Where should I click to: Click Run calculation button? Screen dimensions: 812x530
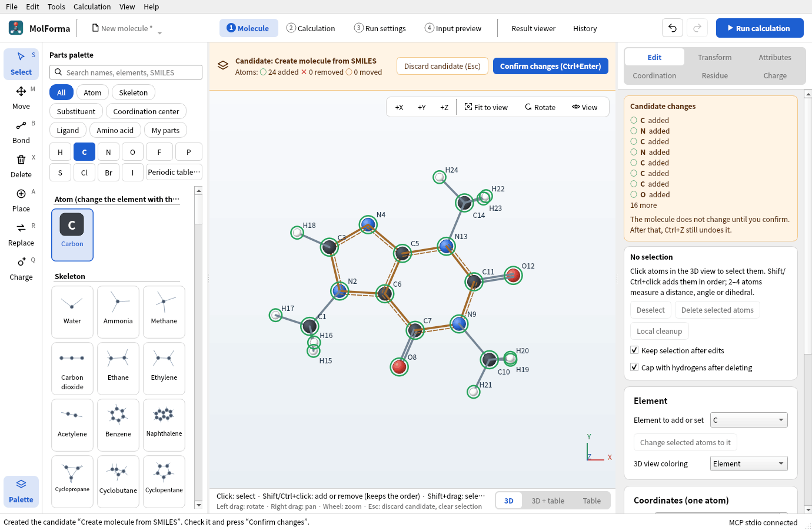(x=760, y=28)
